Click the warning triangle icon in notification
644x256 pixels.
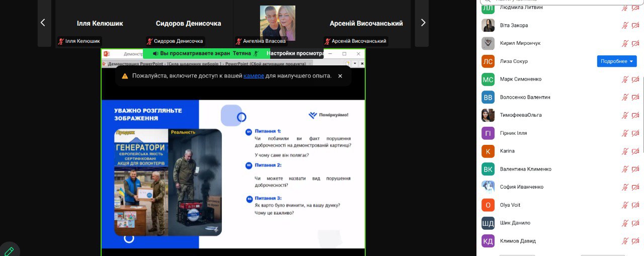[x=124, y=76]
